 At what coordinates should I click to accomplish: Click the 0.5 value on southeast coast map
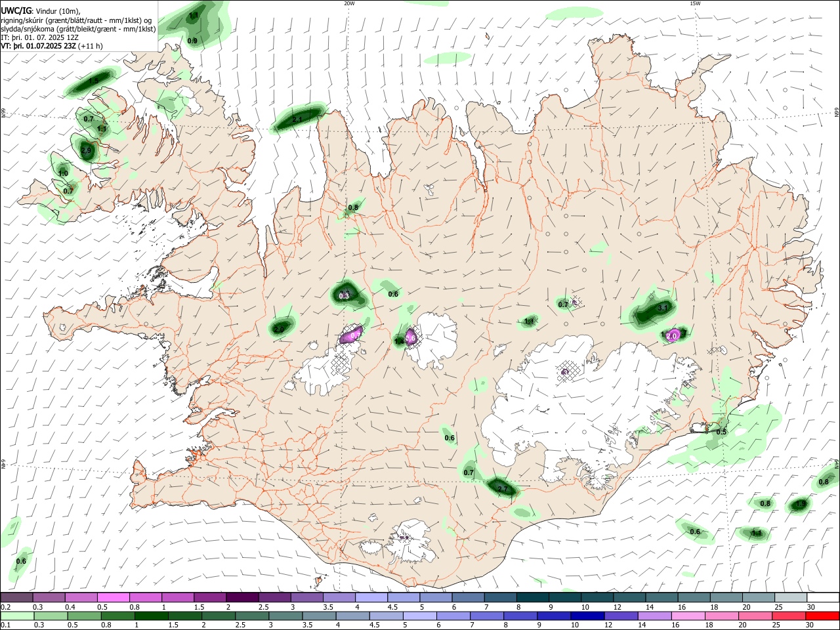tap(721, 432)
